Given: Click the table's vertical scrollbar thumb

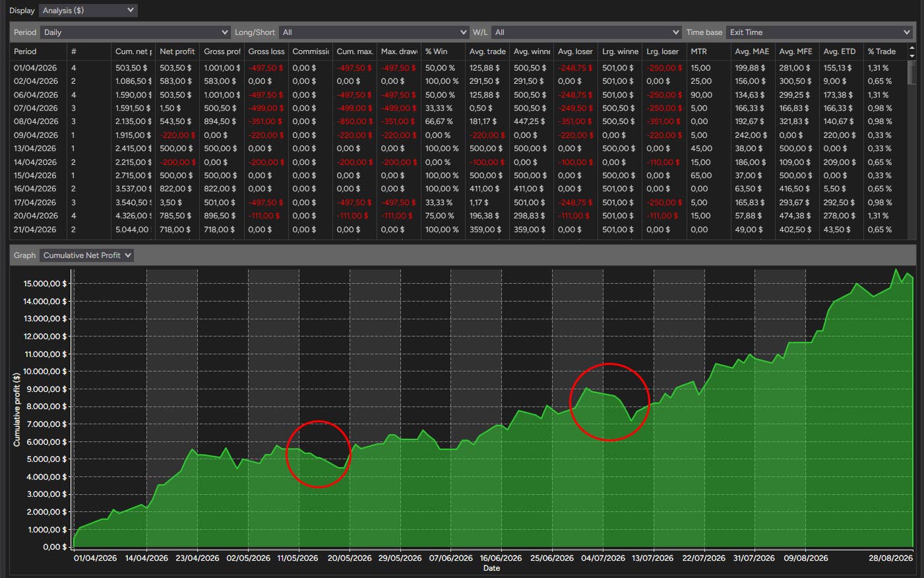Looking at the screenshot, I should (912, 73).
